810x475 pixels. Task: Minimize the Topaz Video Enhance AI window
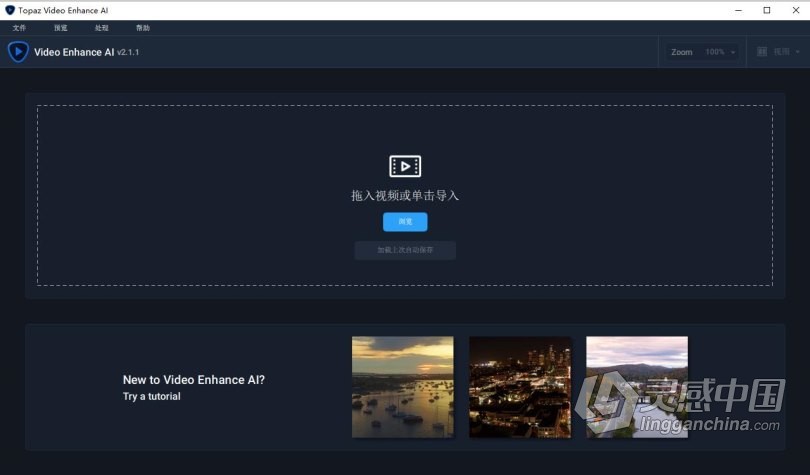[x=738, y=10]
